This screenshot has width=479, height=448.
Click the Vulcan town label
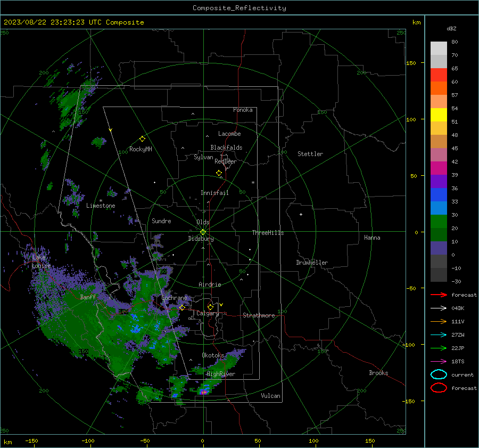[270, 396]
